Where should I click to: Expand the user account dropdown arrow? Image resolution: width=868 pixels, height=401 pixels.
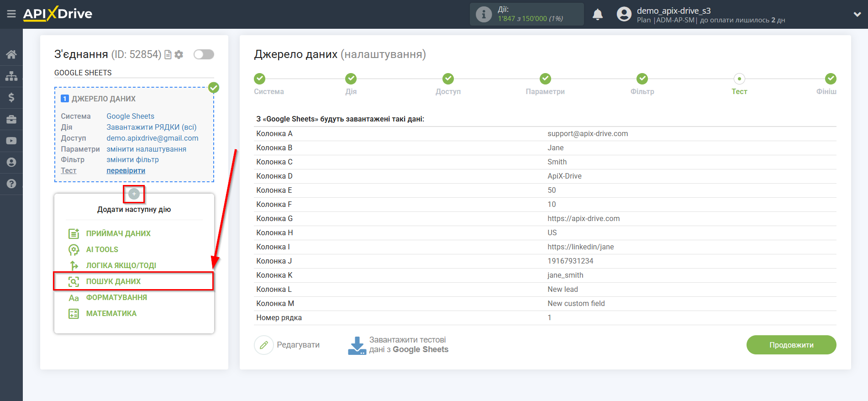[x=857, y=15]
